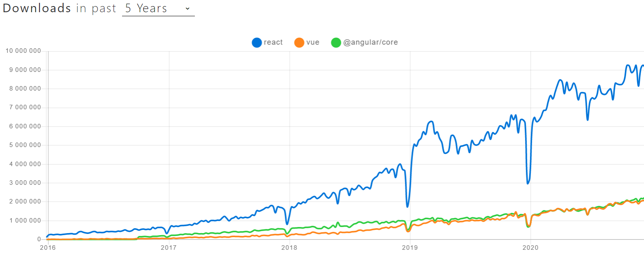Viewport: 644px width, 253px height.
Task: Click the 3 000 000 y-axis label
Action: 25,183
